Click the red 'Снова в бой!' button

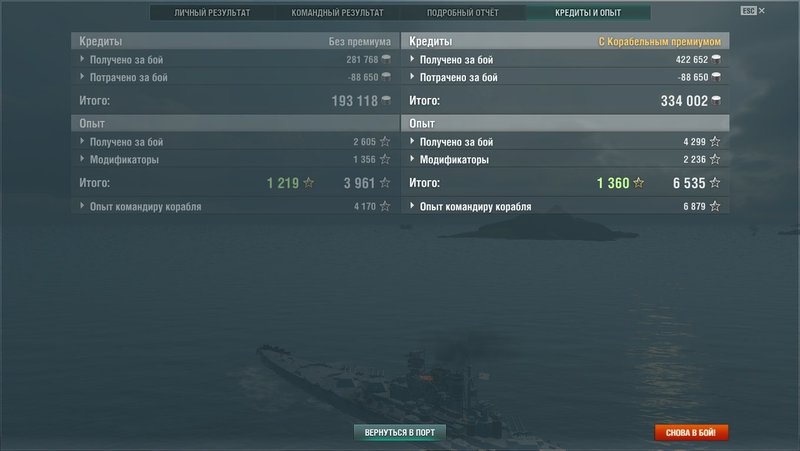pos(691,433)
